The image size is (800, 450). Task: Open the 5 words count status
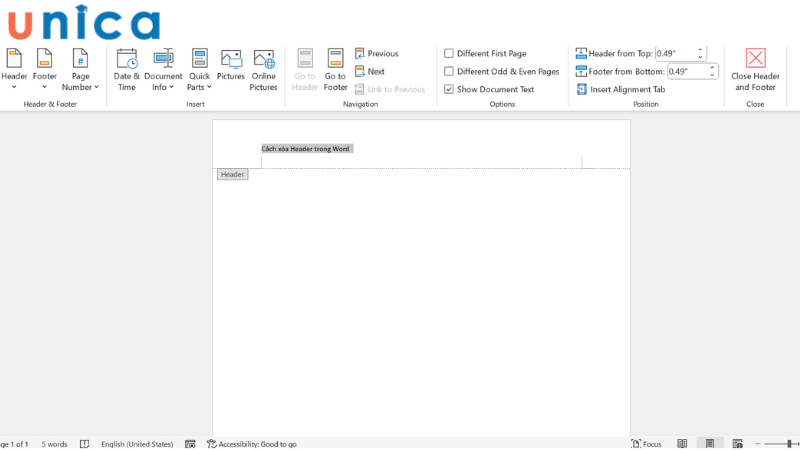(x=54, y=444)
